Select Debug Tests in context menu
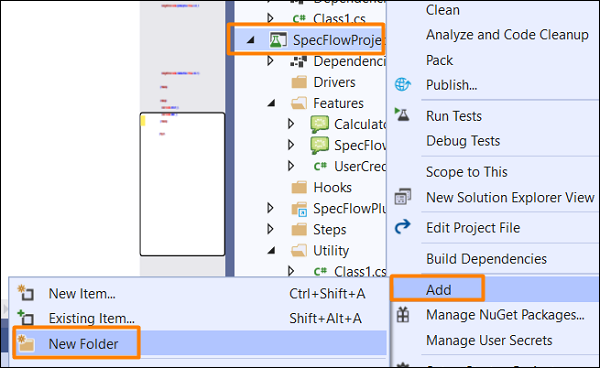Image resolution: width=600 pixels, height=368 pixels. point(463,141)
